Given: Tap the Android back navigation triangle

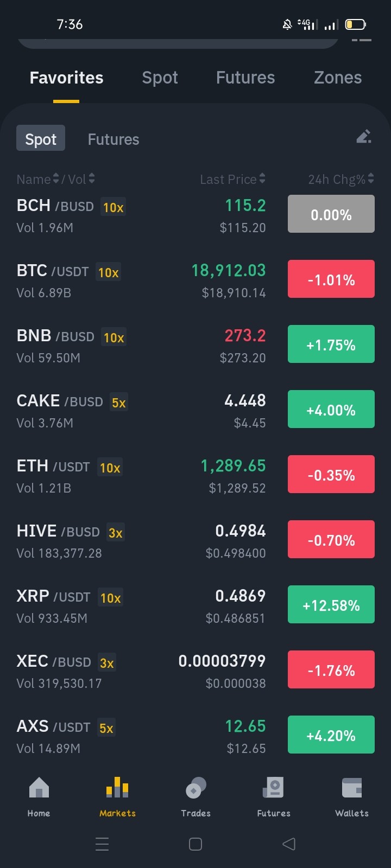Looking at the screenshot, I should (x=289, y=844).
